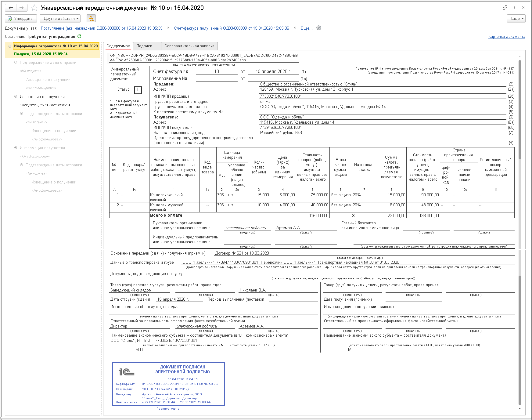Get a link to this document
The height and width of the screenshot is (420, 532).
[x=505, y=8]
